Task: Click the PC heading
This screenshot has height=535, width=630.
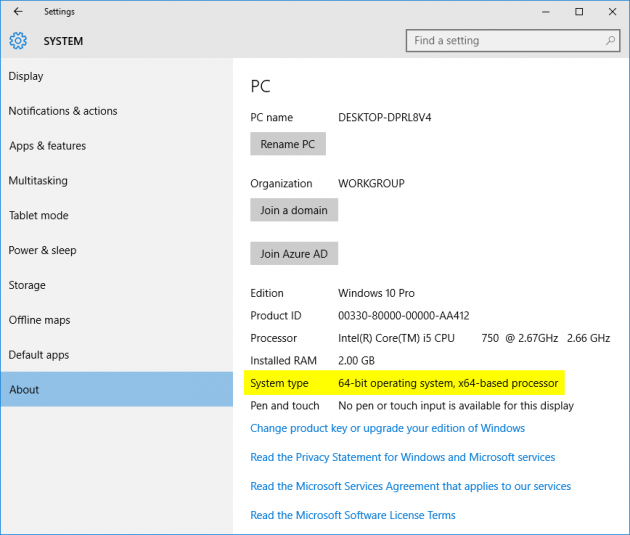Action: pos(260,86)
